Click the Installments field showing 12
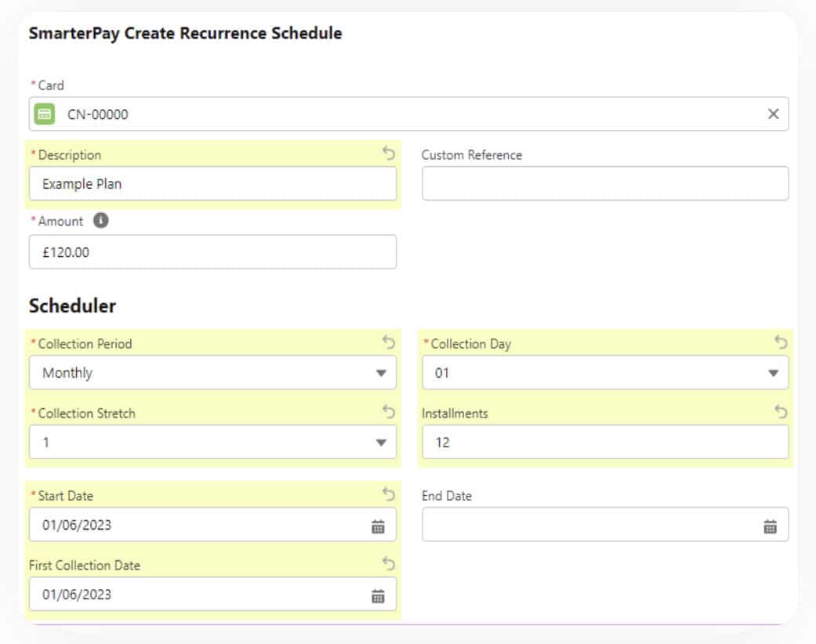The height and width of the screenshot is (644, 816). point(604,443)
